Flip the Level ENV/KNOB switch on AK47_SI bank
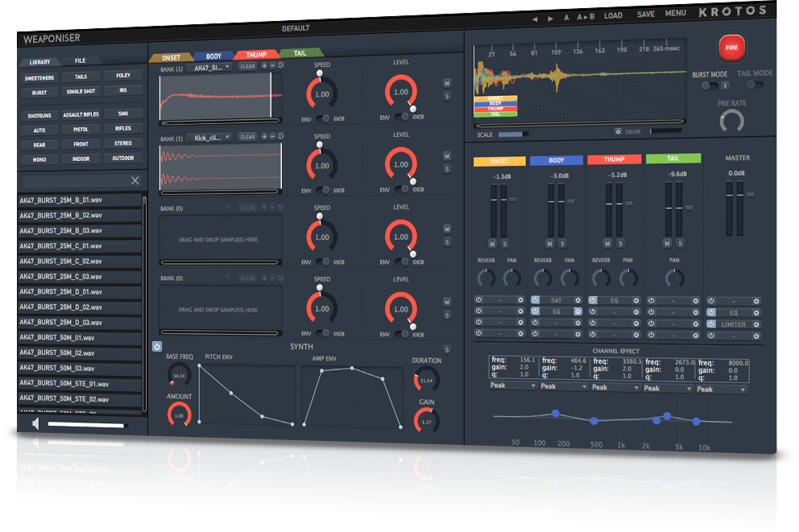The image size is (799, 532). [x=402, y=117]
